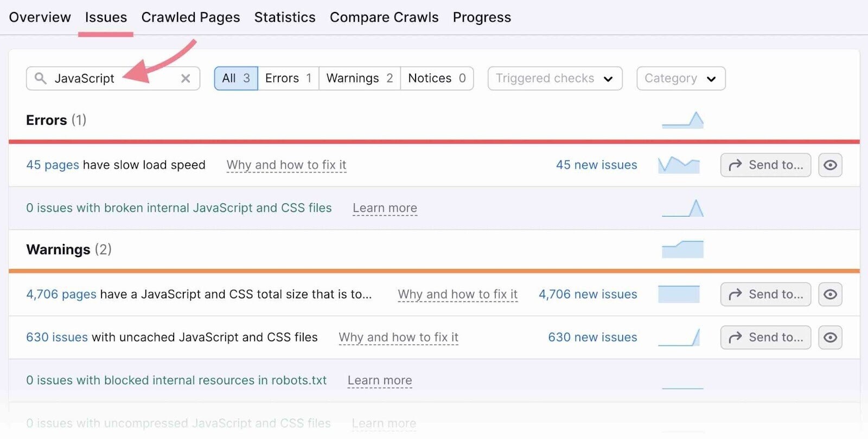Click the Warnings section trend chart
This screenshot has width=868, height=439.
682,249
